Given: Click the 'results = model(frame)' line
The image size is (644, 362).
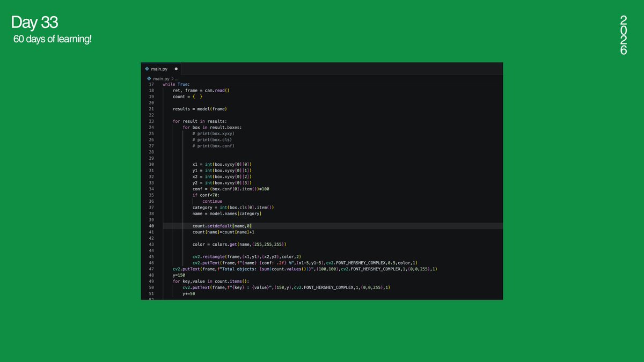Looking at the screenshot, I should [x=200, y=109].
